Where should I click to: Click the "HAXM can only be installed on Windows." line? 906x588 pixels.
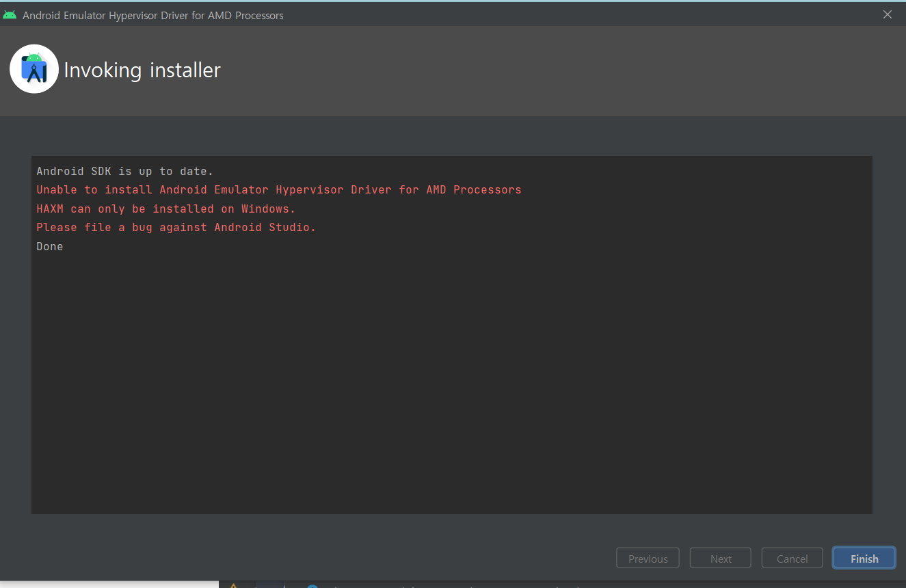click(166, 209)
